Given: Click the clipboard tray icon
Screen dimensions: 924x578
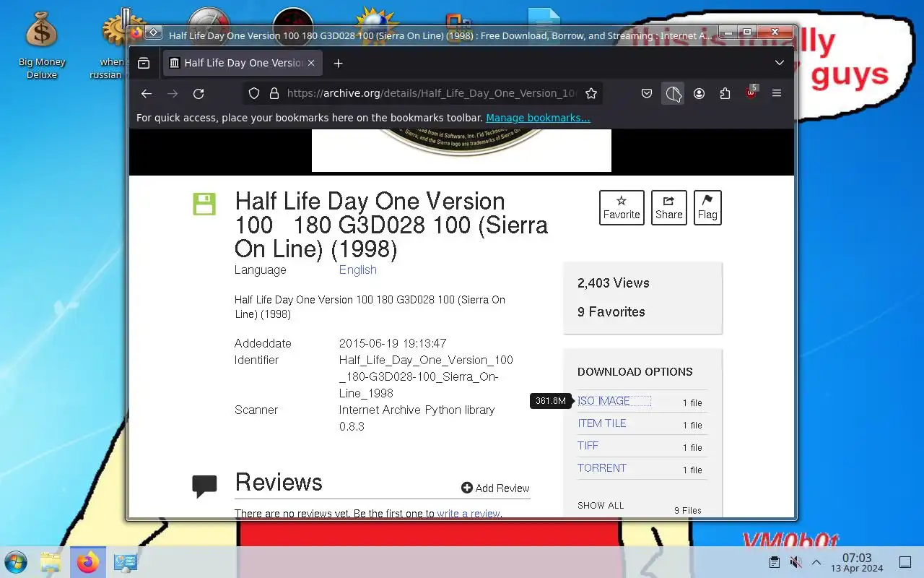Looking at the screenshot, I should (x=774, y=562).
